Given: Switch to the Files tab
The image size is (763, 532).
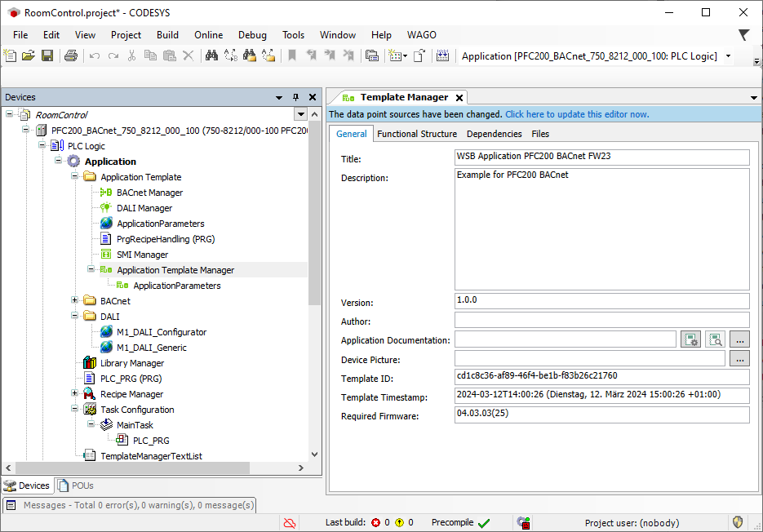Looking at the screenshot, I should pyautogui.click(x=540, y=134).
